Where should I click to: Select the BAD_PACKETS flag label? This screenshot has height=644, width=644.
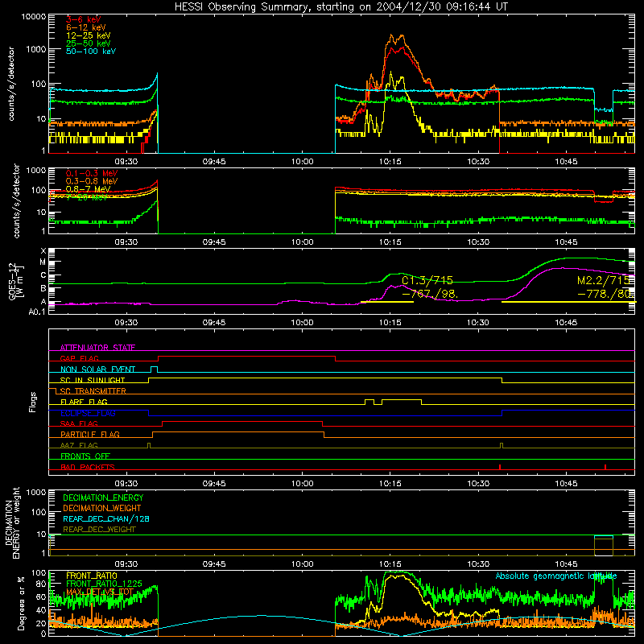coord(88,467)
